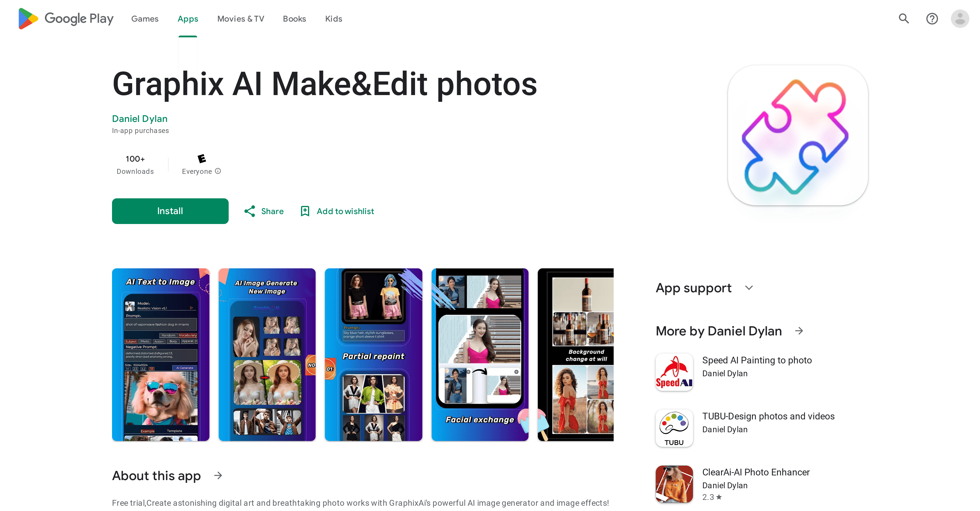Click the Share icon
Image resolution: width=980 pixels, height=511 pixels.
point(250,211)
